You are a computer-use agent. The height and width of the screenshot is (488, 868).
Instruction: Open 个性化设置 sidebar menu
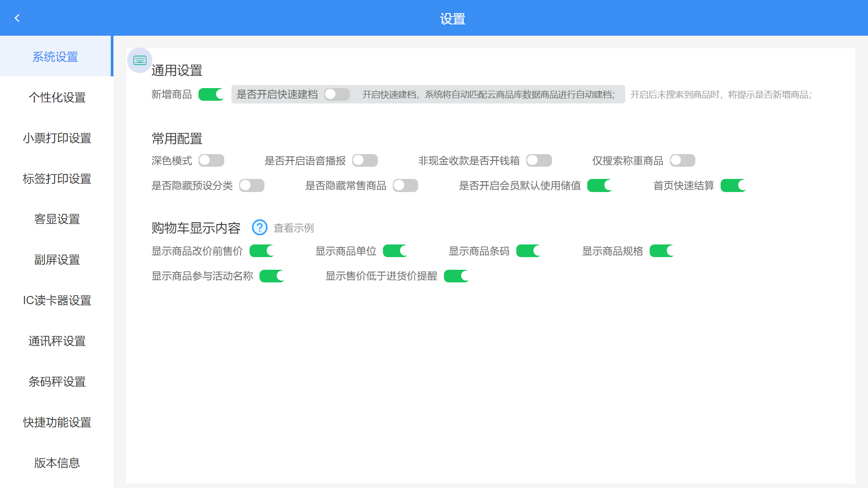[57, 97]
